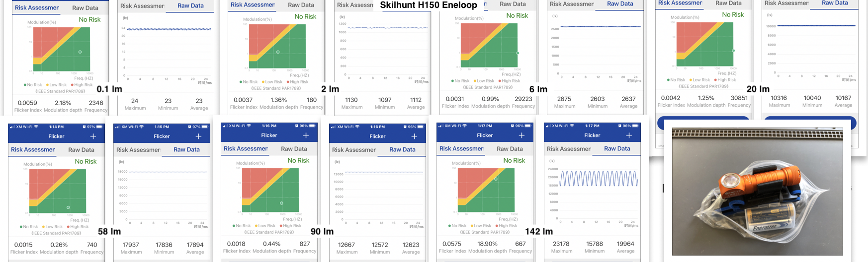The width and height of the screenshot is (868, 262).
Task: Tap the plus icon in the 1:15 PM Flicker header
Action: [198, 136]
